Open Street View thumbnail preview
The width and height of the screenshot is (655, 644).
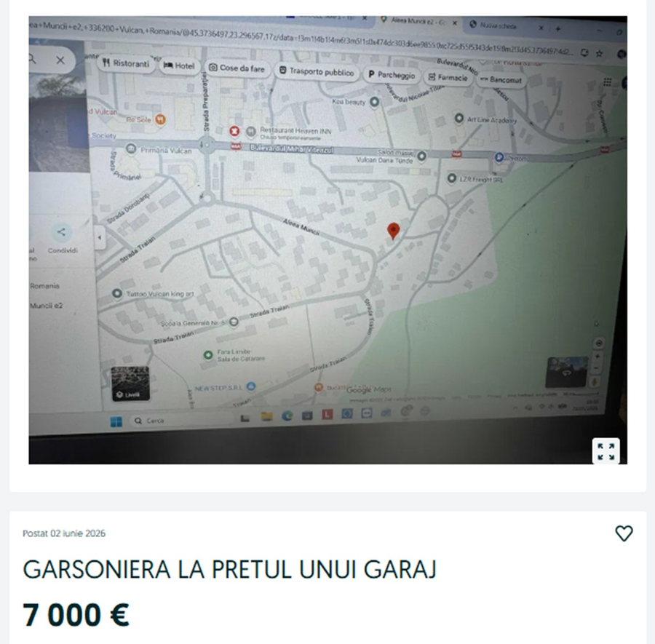(x=567, y=372)
